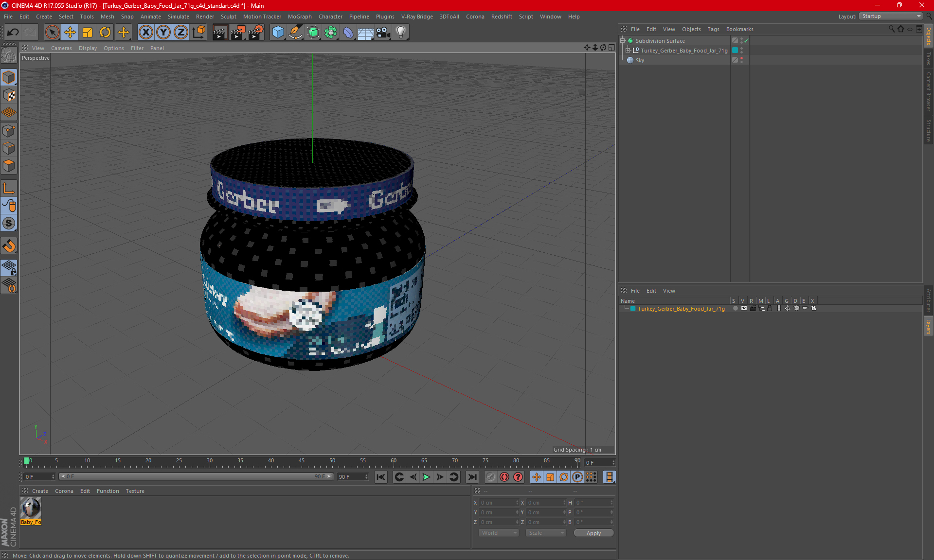This screenshot has width=934, height=560.
Task: Toggle the layer View eye icon
Action: pyautogui.click(x=744, y=308)
